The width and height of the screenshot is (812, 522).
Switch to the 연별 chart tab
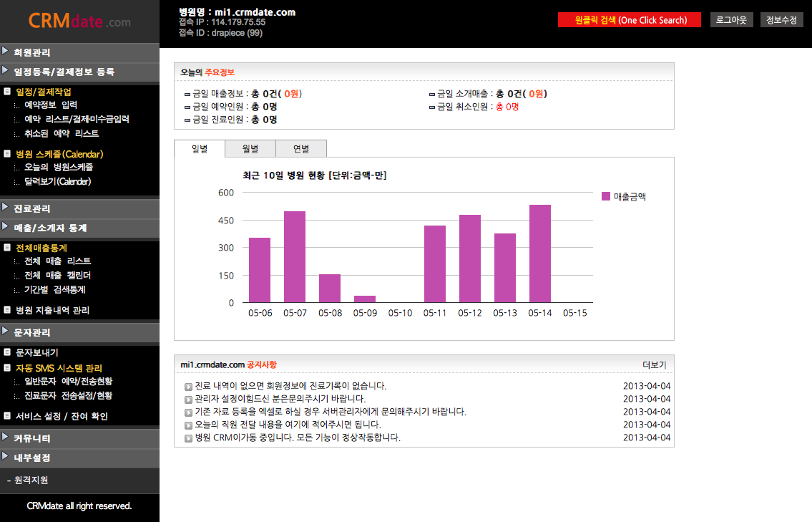click(x=301, y=149)
